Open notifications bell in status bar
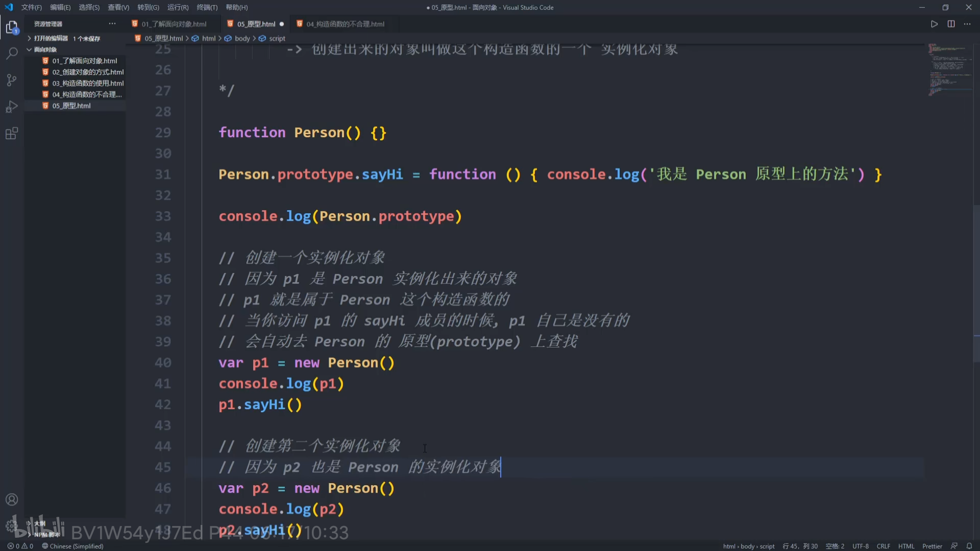 tap(969, 546)
